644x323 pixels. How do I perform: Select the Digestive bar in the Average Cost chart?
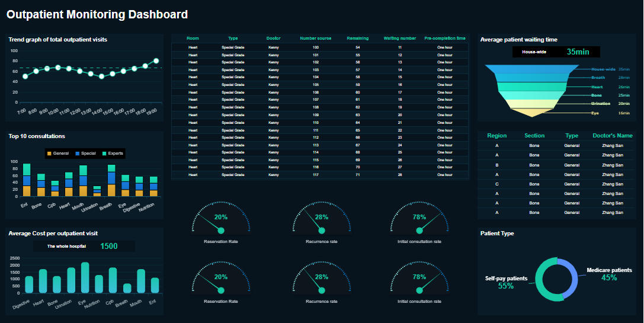(29, 284)
